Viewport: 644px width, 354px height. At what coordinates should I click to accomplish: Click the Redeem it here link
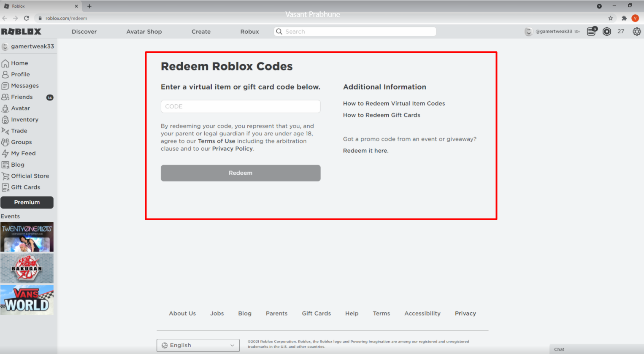pos(366,151)
